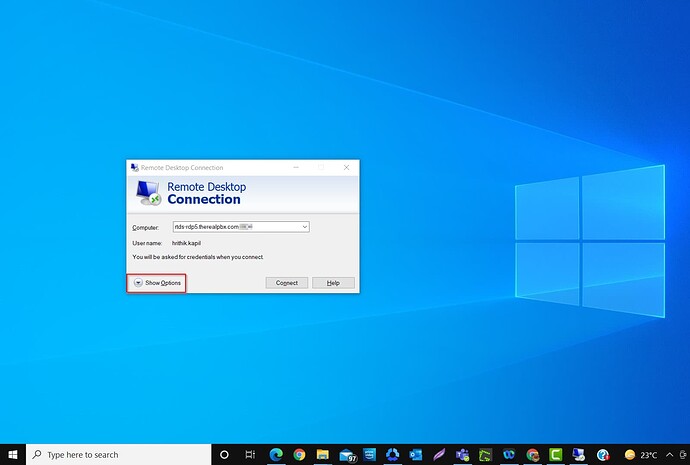
Task: Open Help for Remote Desktop Connection
Action: pos(333,283)
